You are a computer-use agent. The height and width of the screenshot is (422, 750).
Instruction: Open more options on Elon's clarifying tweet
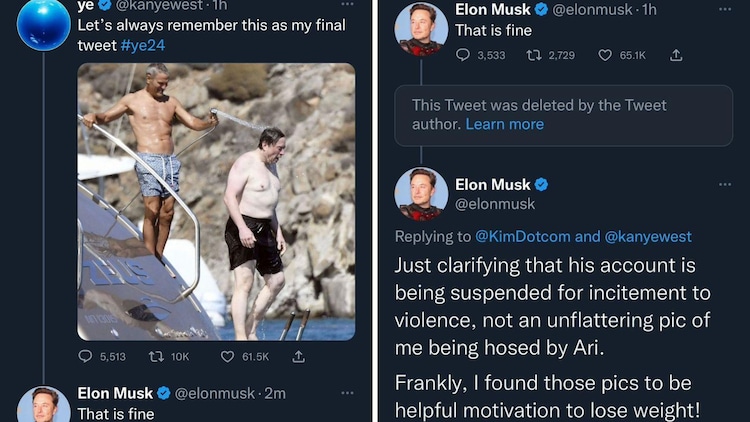724,184
